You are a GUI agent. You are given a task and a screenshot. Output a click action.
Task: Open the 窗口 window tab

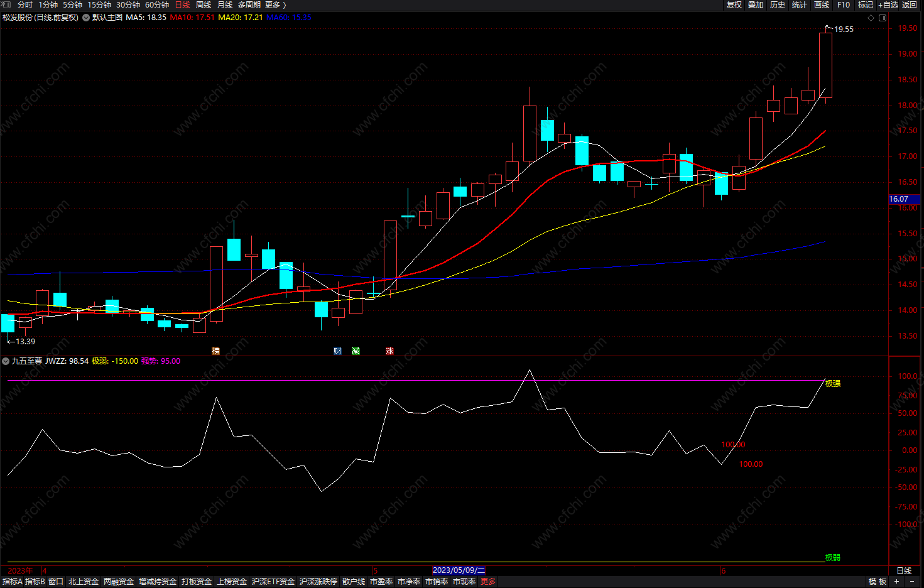click(56, 582)
